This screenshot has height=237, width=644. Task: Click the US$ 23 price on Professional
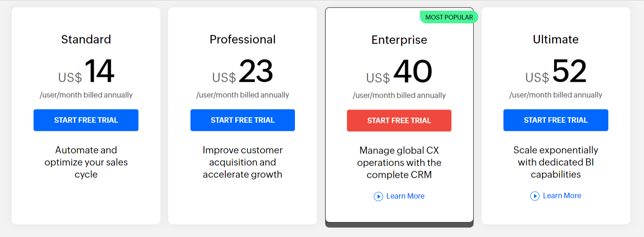242,71
